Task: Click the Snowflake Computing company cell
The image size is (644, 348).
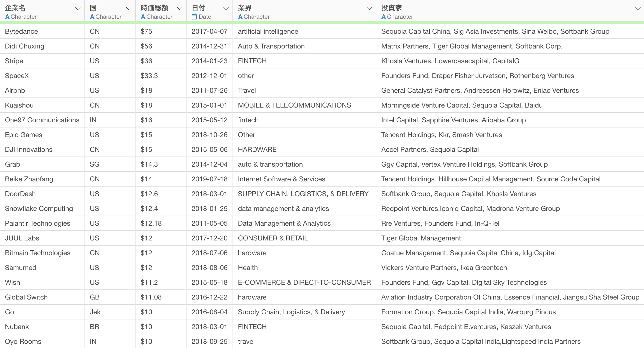Action: coord(42,208)
